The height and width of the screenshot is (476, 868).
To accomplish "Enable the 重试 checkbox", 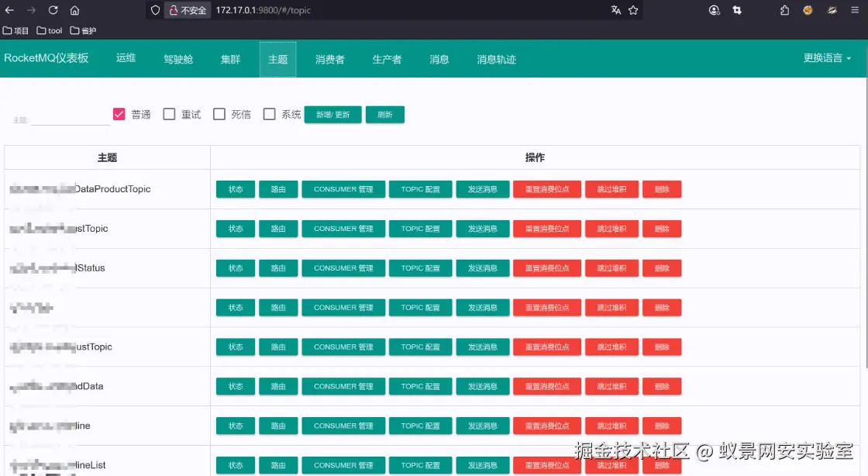I will click(x=170, y=114).
